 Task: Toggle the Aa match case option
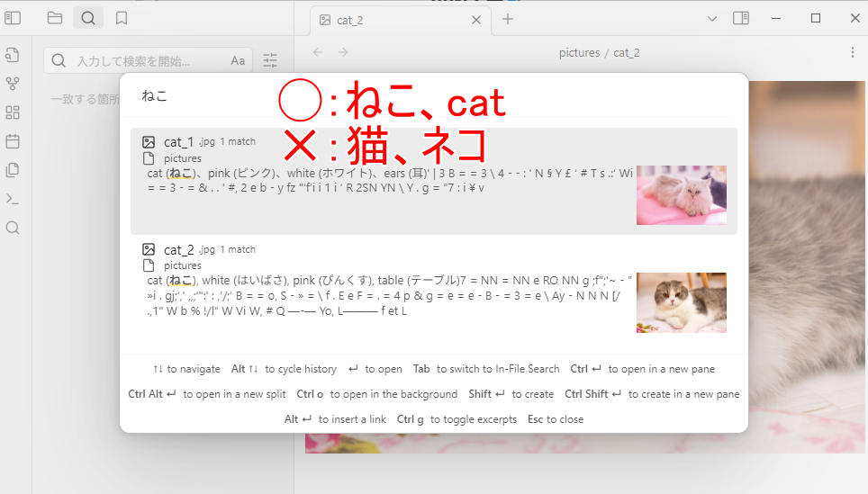pyautogui.click(x=238, y=60)
